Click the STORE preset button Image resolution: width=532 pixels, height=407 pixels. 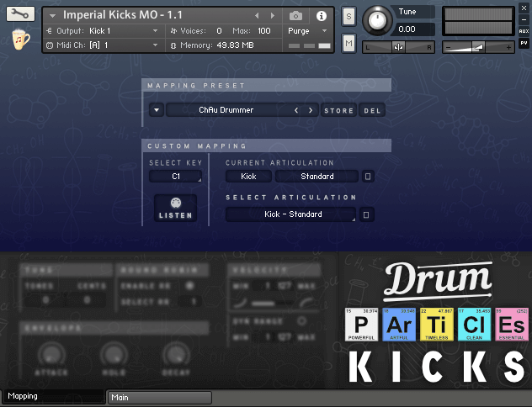pyautogui.click(x=338, y=110)
